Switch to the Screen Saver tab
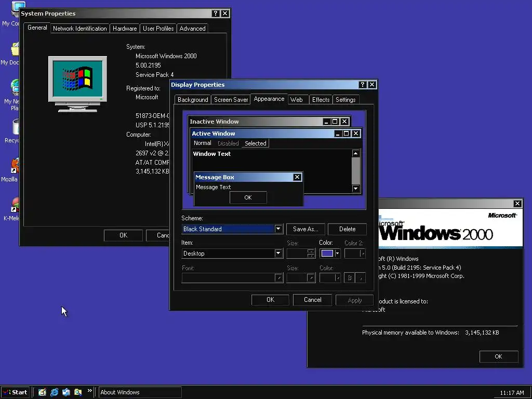 [x=231, y=100]
